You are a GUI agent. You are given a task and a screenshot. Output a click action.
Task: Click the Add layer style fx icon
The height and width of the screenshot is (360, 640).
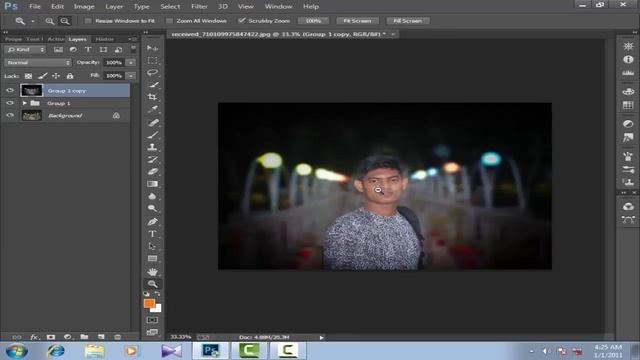[x=34, y=337]
